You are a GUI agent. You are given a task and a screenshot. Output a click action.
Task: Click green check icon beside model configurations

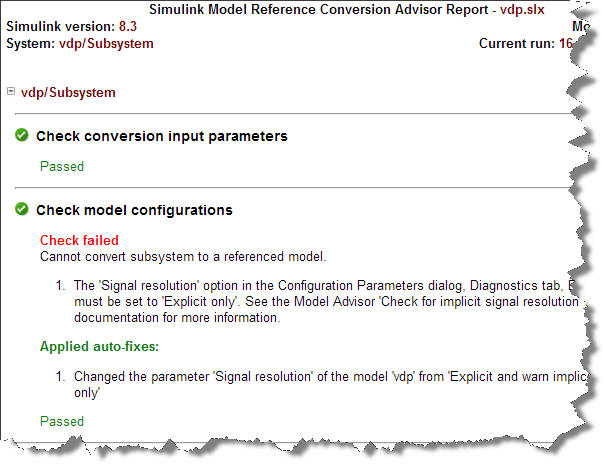pyautogui.click(x=22, y=210)
